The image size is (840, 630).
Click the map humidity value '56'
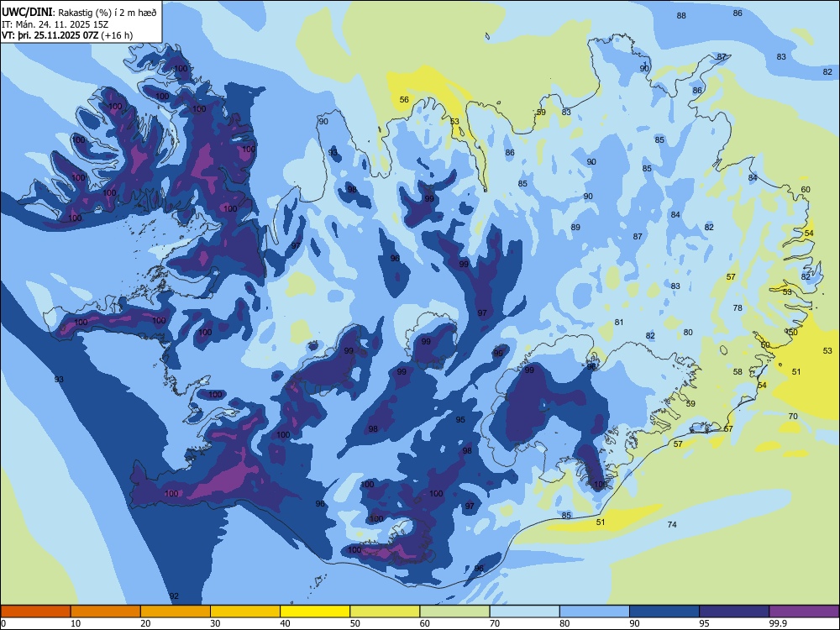pos(405,100)
